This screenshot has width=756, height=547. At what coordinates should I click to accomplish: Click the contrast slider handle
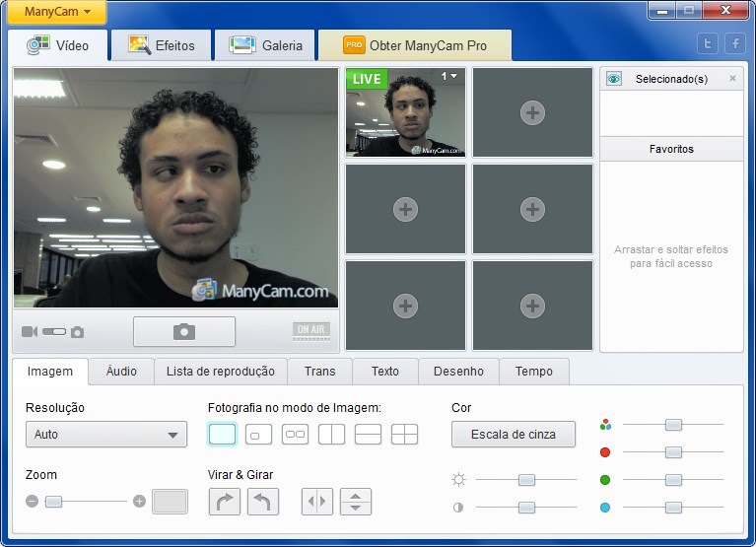(x=526, y=508)
